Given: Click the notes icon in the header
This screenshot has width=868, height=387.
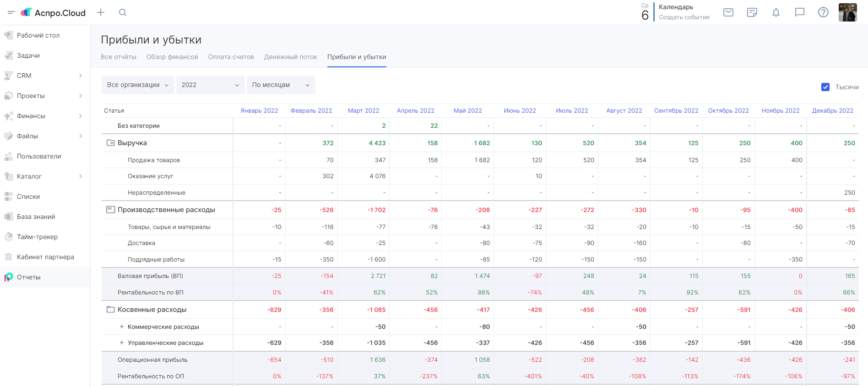Looking at the screenshot, I should pos(752,12).
